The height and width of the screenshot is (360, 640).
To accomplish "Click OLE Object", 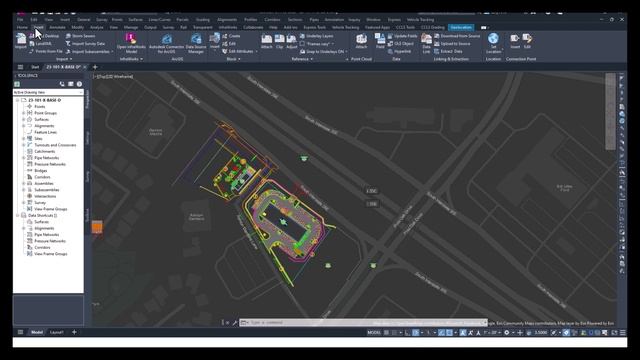I will coord(400,44).
